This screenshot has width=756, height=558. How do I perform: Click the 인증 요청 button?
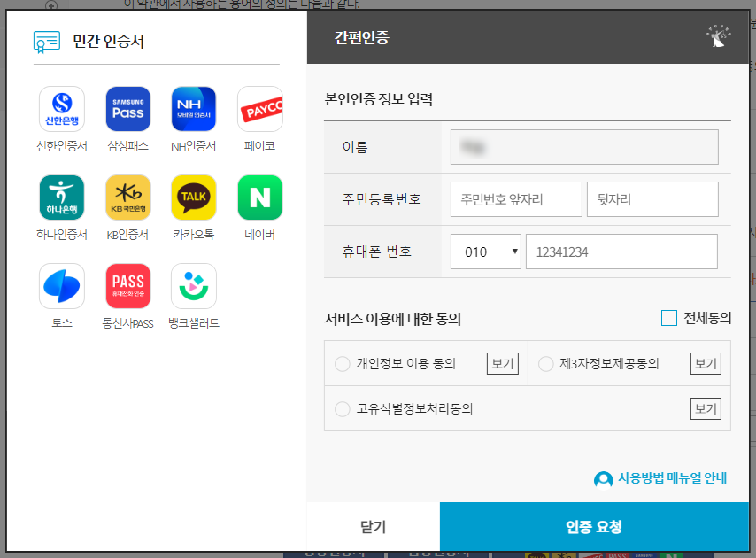(594, 527)
